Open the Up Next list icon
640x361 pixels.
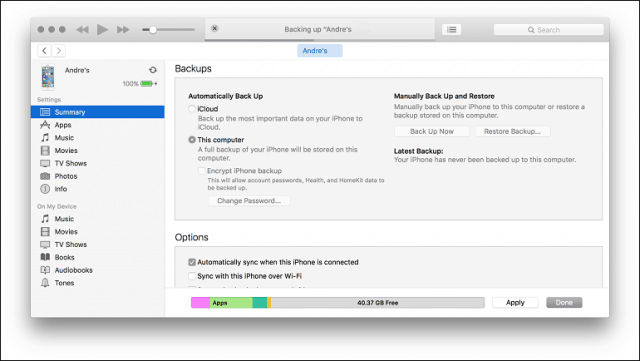[x=451, y=29]
